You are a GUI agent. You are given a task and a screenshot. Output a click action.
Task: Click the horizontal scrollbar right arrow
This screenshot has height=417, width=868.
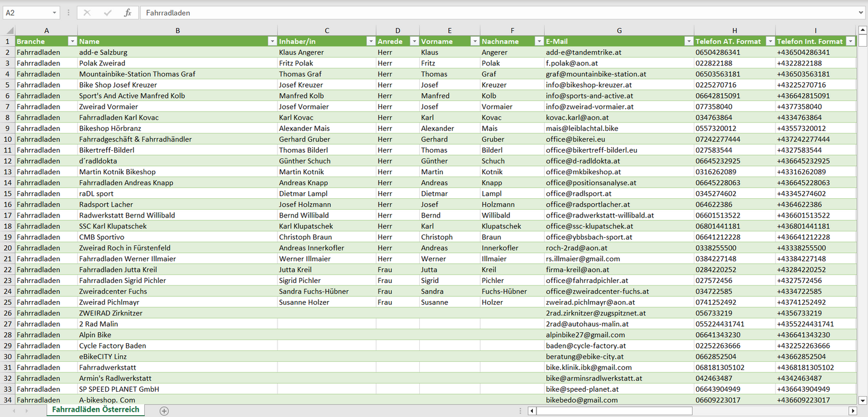tap(852, 411)
